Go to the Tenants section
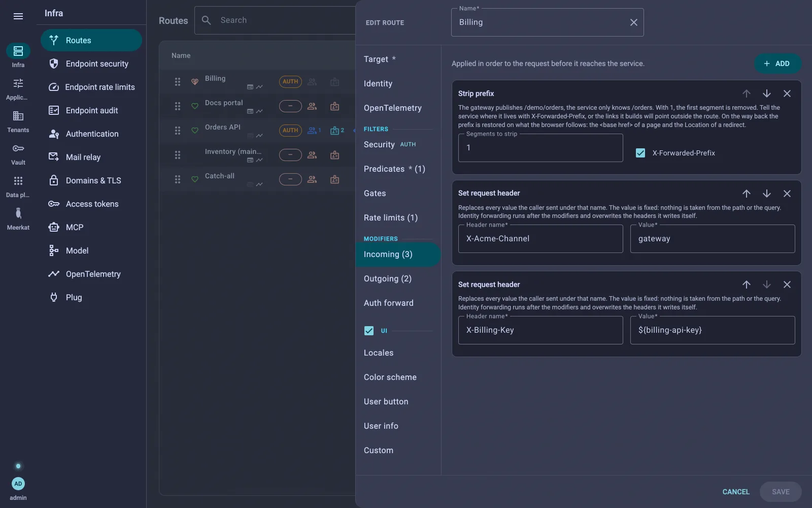 18,121
